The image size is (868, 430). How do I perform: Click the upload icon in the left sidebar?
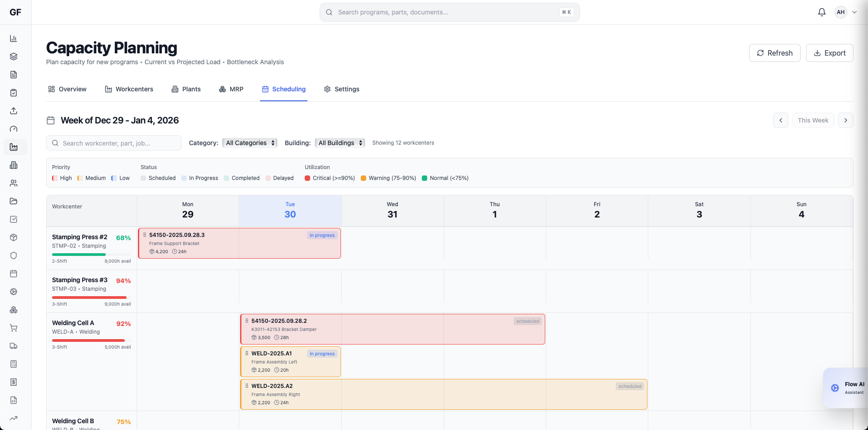point(14,110)
